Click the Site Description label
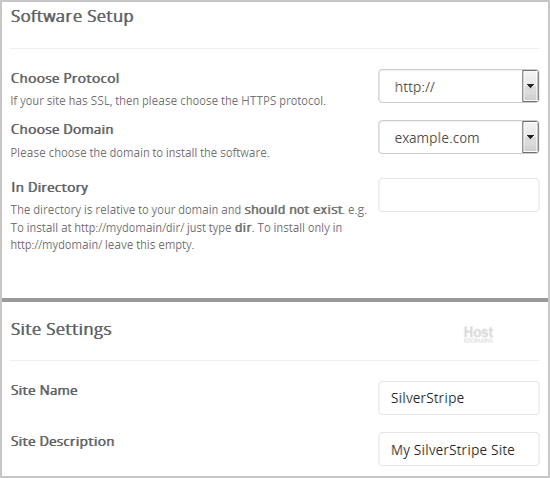This screenshot has height=478, width=550. click(62, 442)
